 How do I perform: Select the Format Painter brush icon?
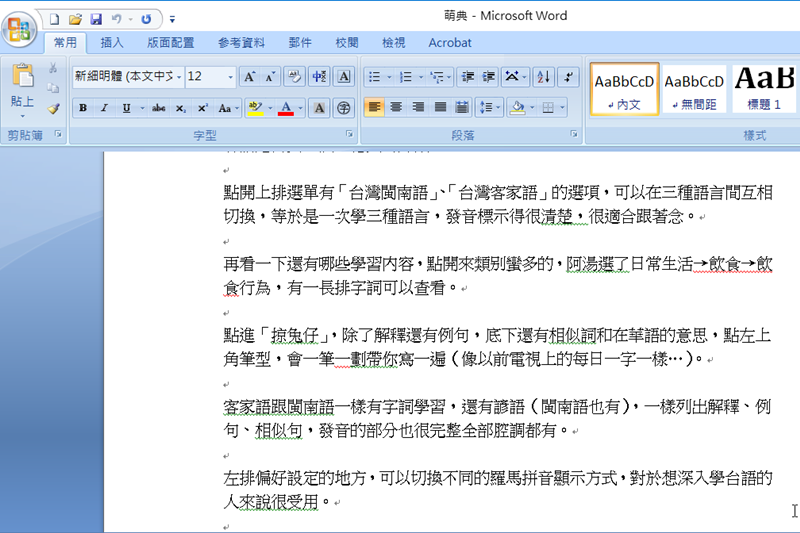tap(54, 108)
